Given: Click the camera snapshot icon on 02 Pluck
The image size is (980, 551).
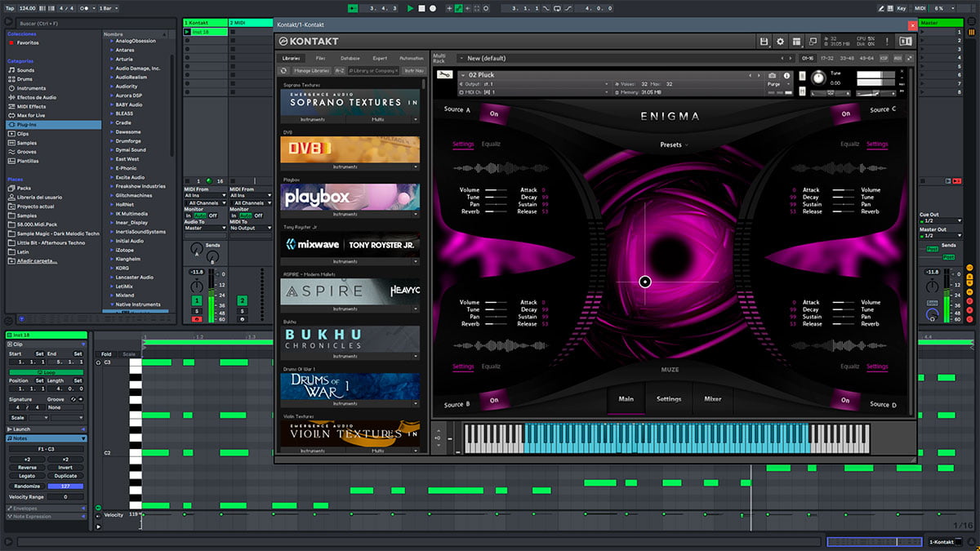Looking at the screenshot, I should tap(773, 75).
